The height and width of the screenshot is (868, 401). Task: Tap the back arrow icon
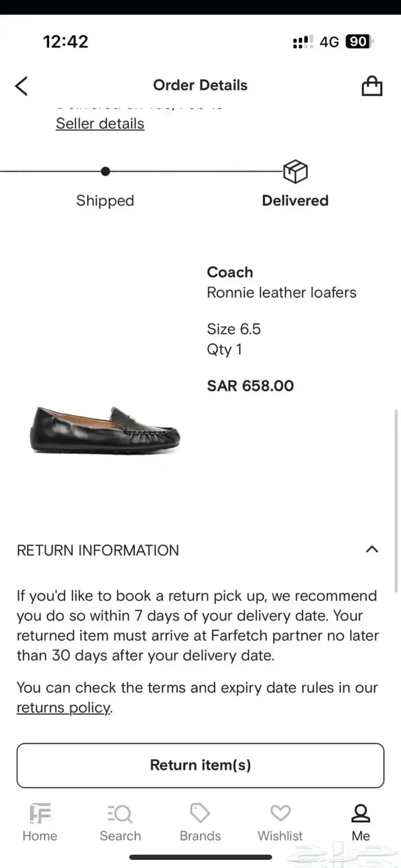21,86
